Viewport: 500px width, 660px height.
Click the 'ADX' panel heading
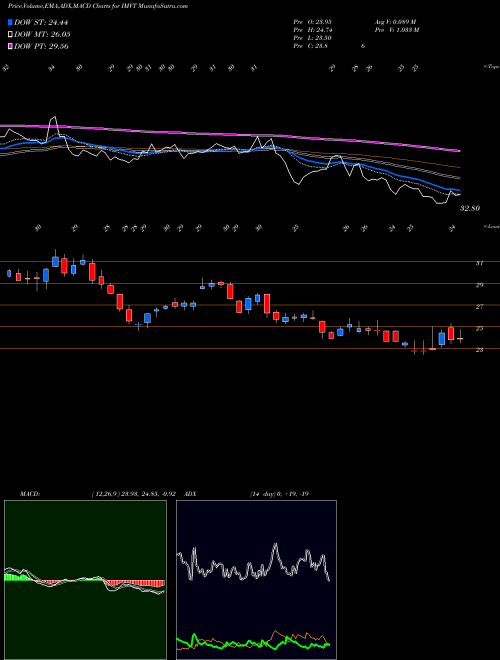[190, 494]
